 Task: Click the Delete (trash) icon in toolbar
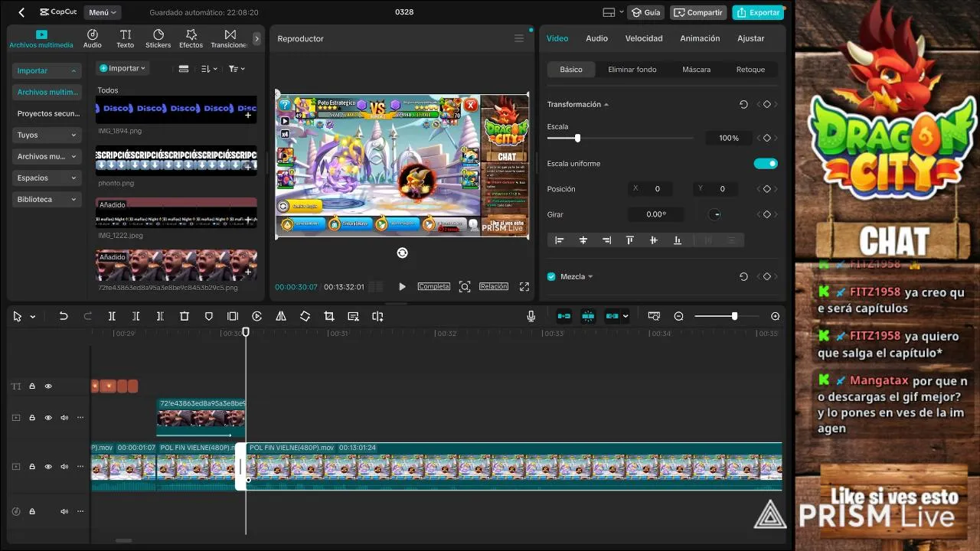[x=185, y=316]
